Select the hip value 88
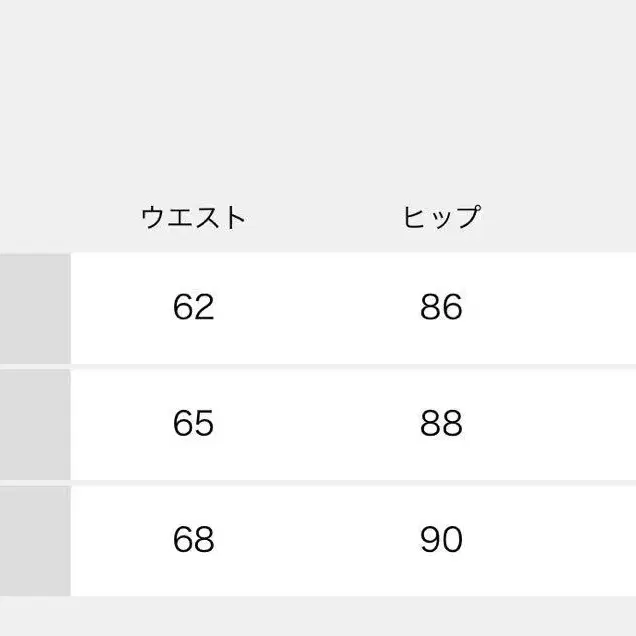The width and height of the screenshot is (636, 636). [441, 424]
